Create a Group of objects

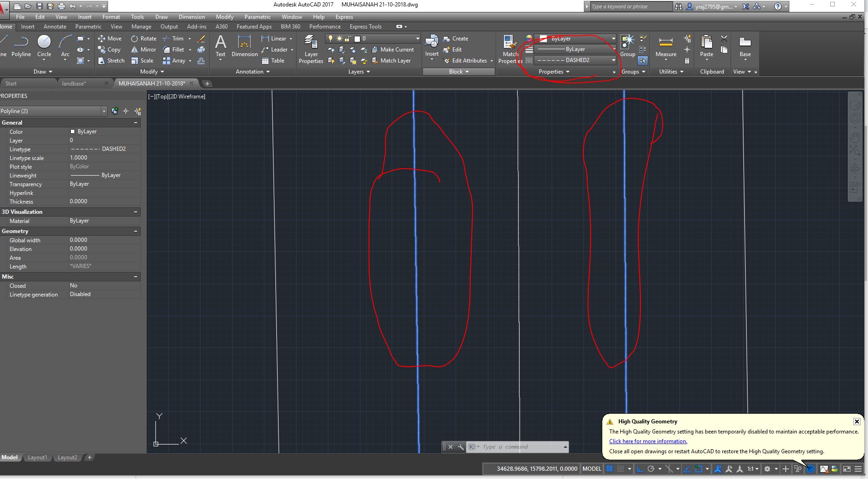tap(628, 46)
